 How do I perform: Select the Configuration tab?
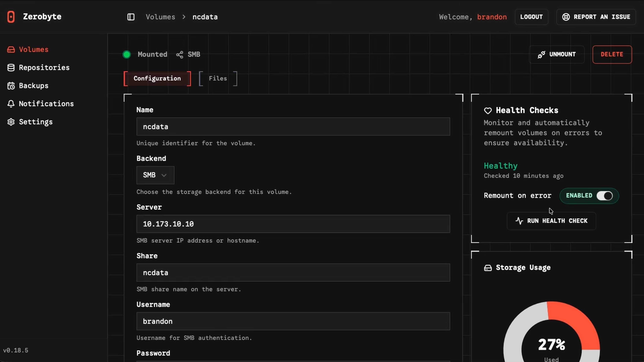pos(157,78)
